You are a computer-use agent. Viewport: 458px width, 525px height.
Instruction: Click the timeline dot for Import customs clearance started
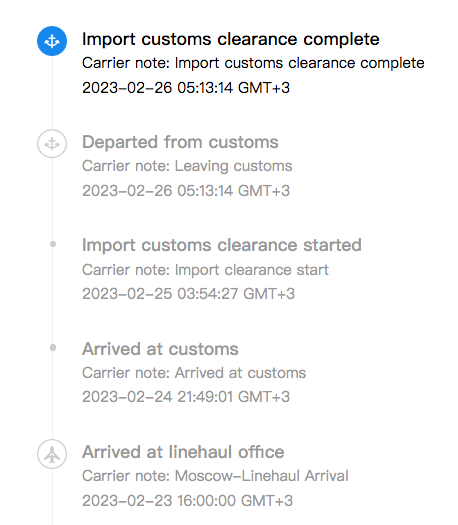(53, 244)
